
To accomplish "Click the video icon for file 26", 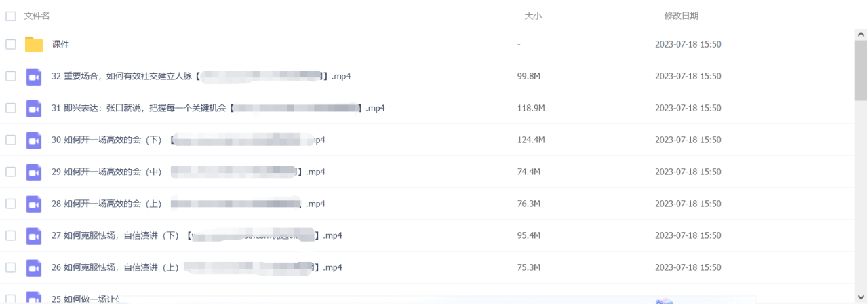I will click(x=34, y=268).
